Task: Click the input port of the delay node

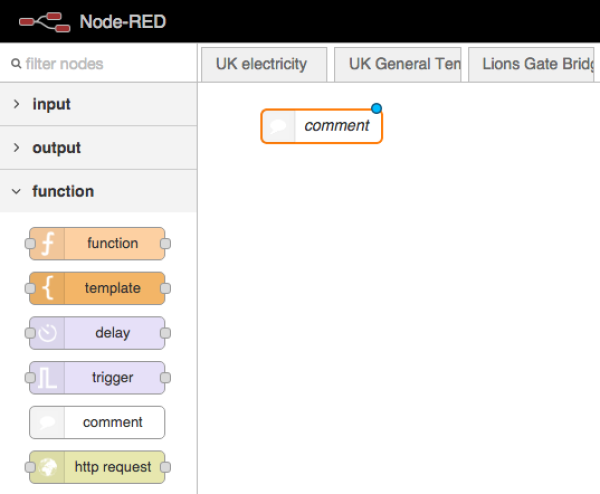Action: click(30, 333)
